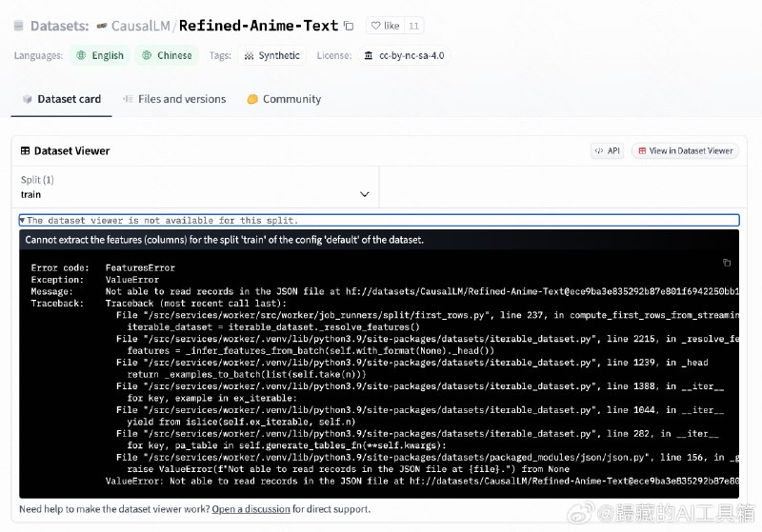The width and height of the screenshot is (762, 532).
Task: Click the Chinese globe icon
Action: [147, 55]
